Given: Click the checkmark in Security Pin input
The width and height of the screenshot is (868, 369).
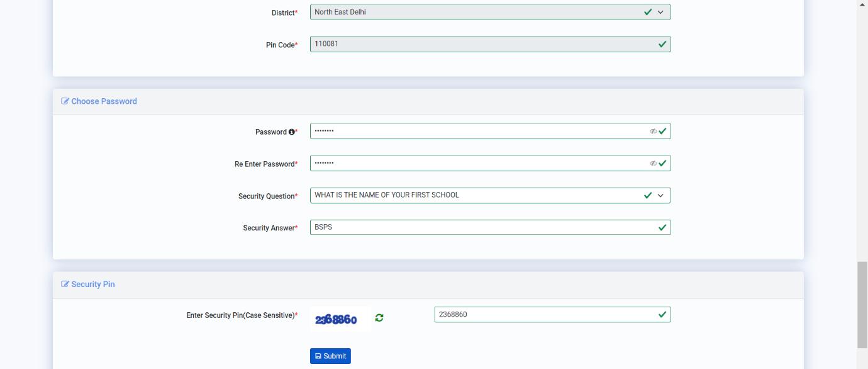Looking at the screenshot, I should click(662, 314).
